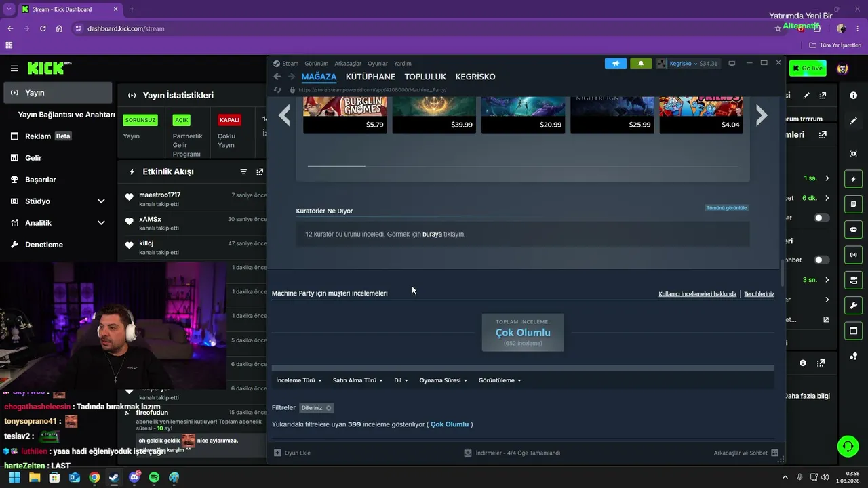The height and width of the screenshot is (488, 868).
Task: Toggle the lower switch in Kick right panel
Action: 822,260
